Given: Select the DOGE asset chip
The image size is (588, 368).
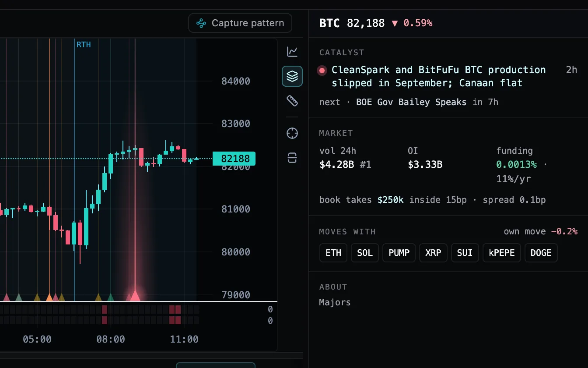Looking at the screenshot, I should pyautogui.click(x=541, y=253).
